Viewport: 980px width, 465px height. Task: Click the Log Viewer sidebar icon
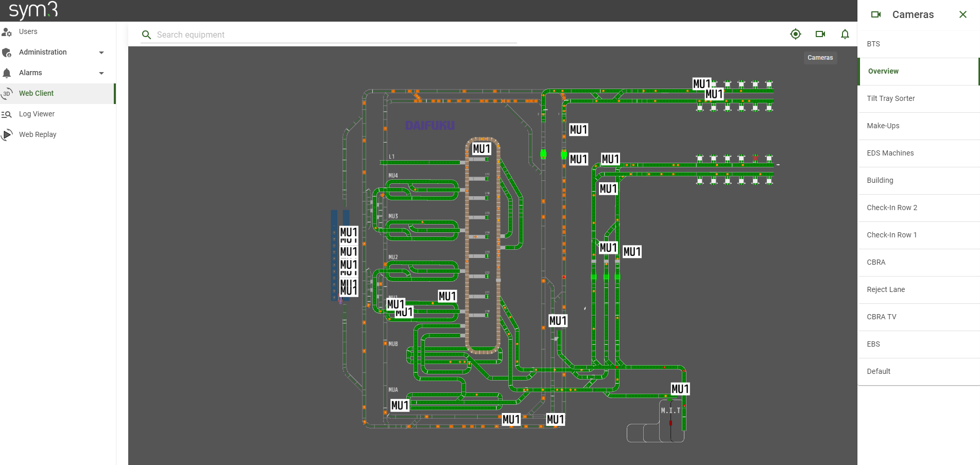[7, 114]
